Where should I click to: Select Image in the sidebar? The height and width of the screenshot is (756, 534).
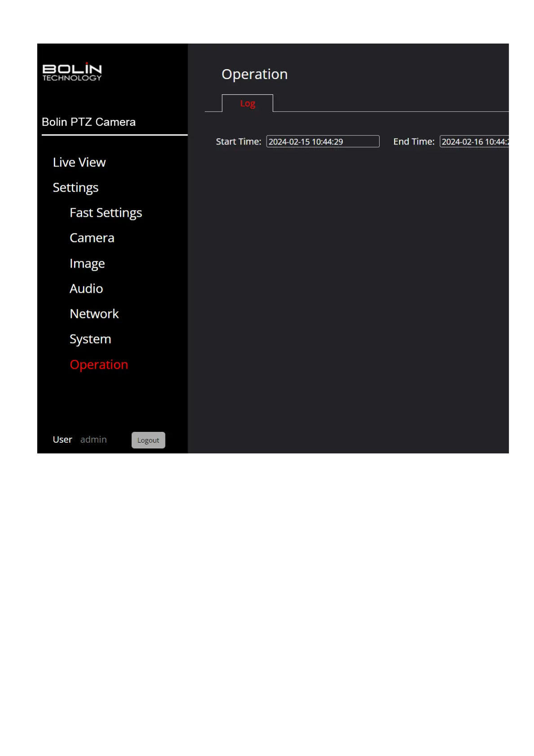click(x=87, y=264)
